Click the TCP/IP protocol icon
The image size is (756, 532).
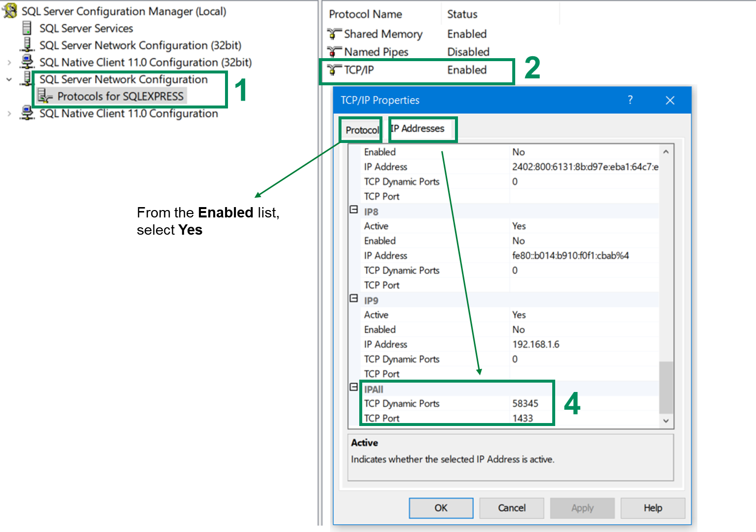click(335, 70)
